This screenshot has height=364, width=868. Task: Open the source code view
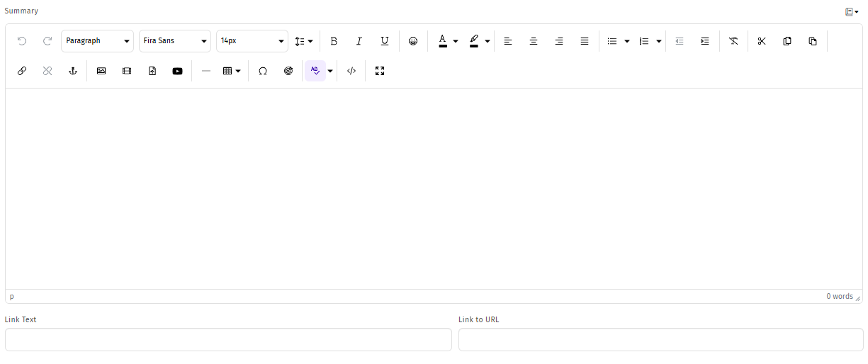coord(351,71)
